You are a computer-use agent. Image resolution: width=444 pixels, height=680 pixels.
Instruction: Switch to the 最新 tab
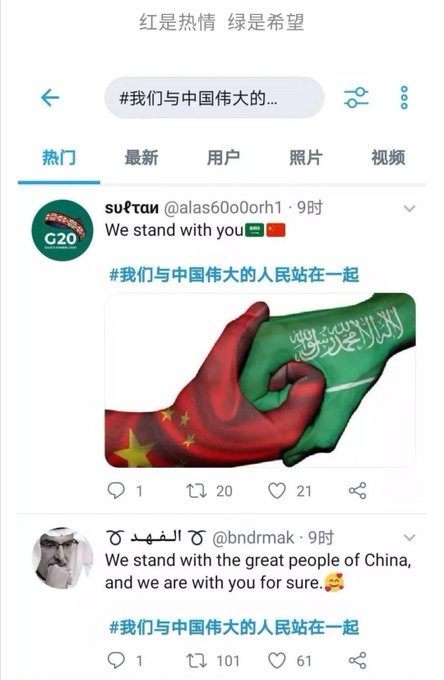click(x=141, y=157)
